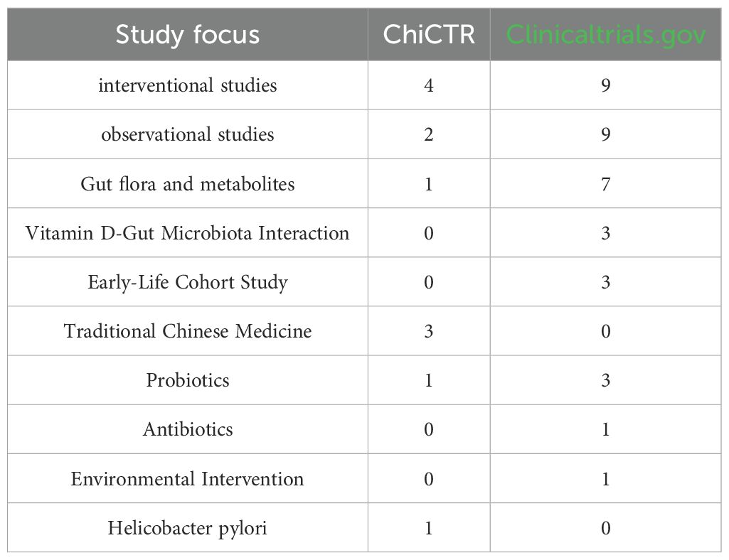Select ChiCTR value in Probiotics row
This screenshot has height=560, width=729.
point(428,380)
